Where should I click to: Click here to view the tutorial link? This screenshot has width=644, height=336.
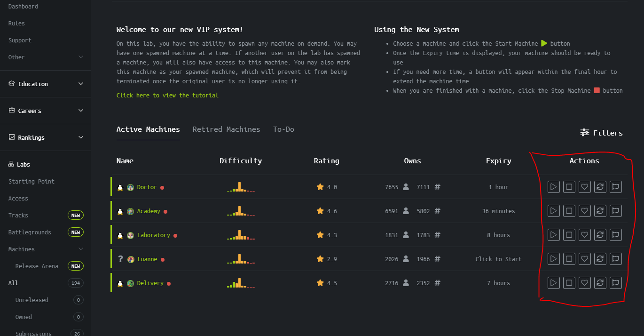[167, 96]
